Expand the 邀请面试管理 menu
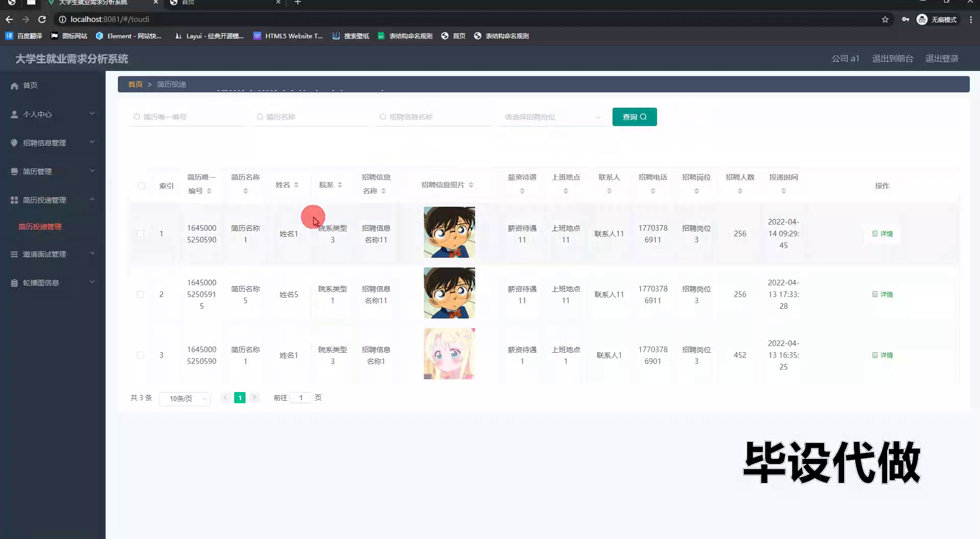The image size is (980, 539). [x=92, y=254]
